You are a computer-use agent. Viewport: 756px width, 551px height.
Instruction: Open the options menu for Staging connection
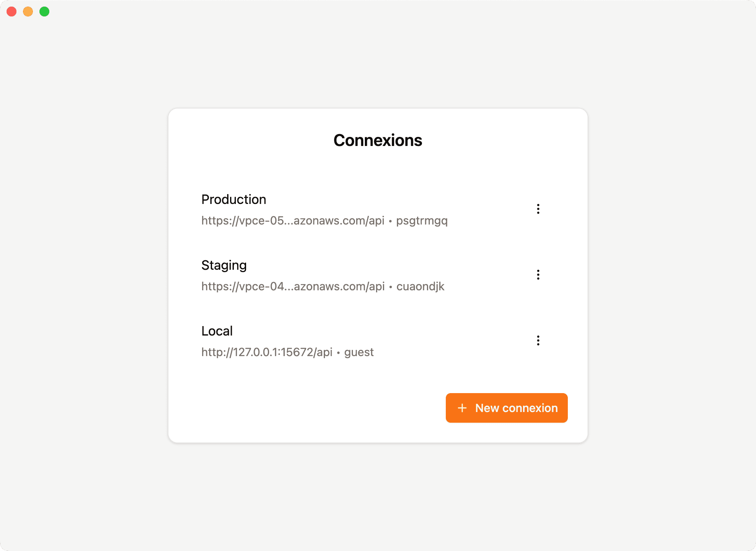(x=538, y=274)
